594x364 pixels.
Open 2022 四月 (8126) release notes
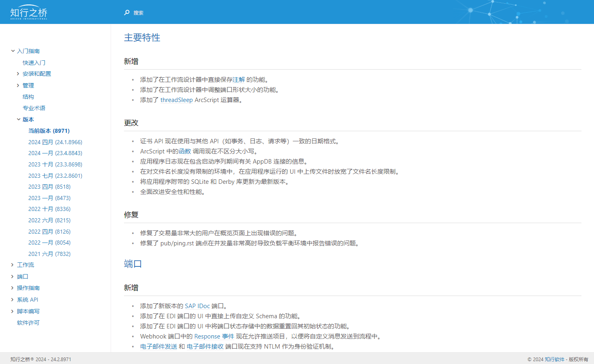pos(49,232)
